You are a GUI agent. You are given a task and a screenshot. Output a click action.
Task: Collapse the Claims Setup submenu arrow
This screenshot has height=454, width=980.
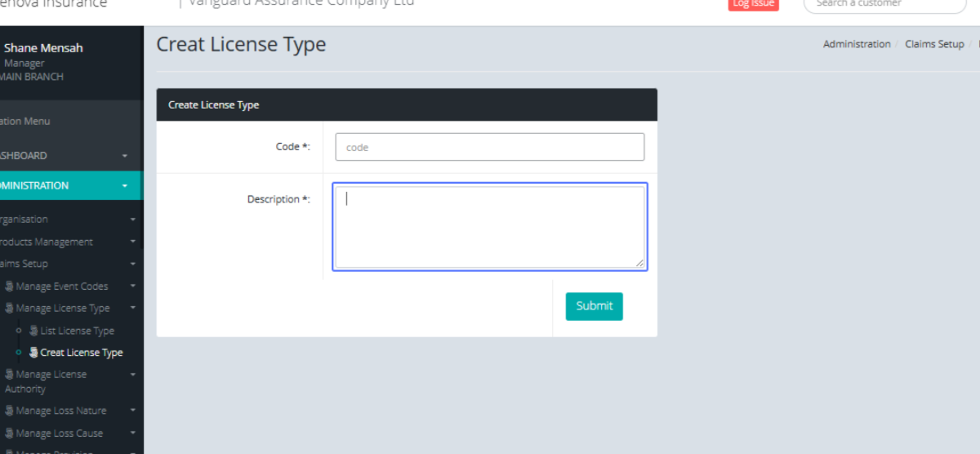(132, 265)
